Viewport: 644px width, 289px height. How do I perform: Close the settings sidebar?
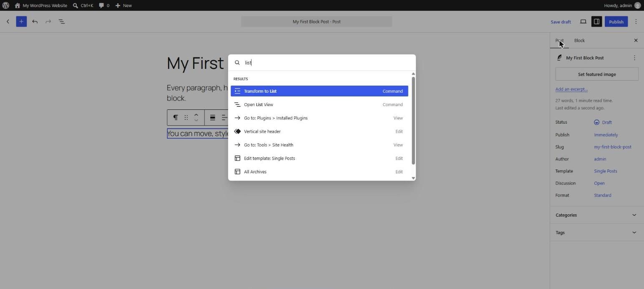[x=636, y=41]
